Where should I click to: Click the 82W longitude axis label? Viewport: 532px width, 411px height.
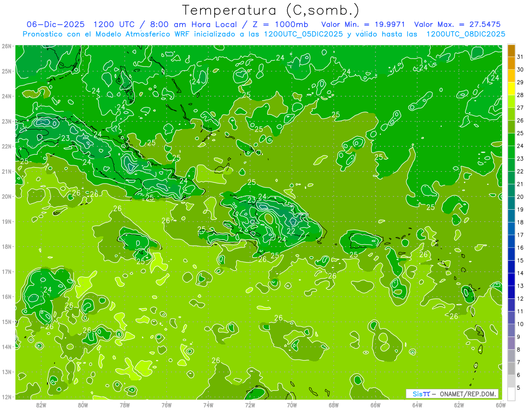pos(41,405)
